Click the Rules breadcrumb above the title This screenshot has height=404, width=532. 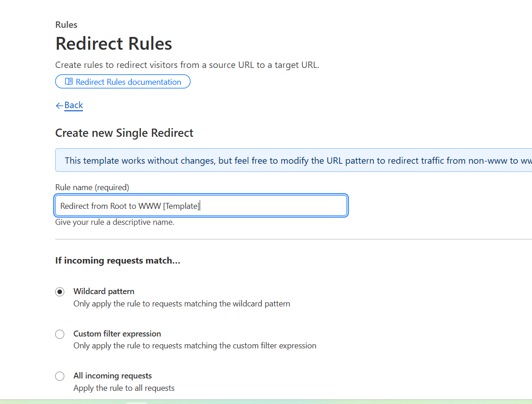(x=66, y=25)
